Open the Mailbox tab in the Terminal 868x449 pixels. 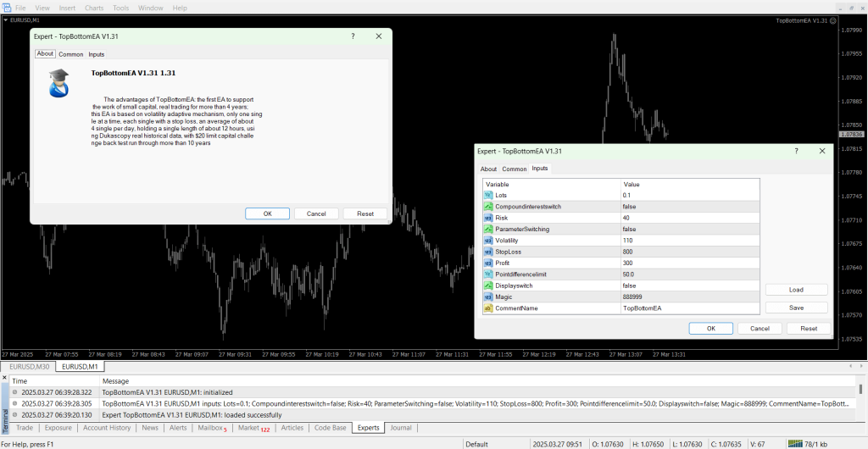click(213, 428)
